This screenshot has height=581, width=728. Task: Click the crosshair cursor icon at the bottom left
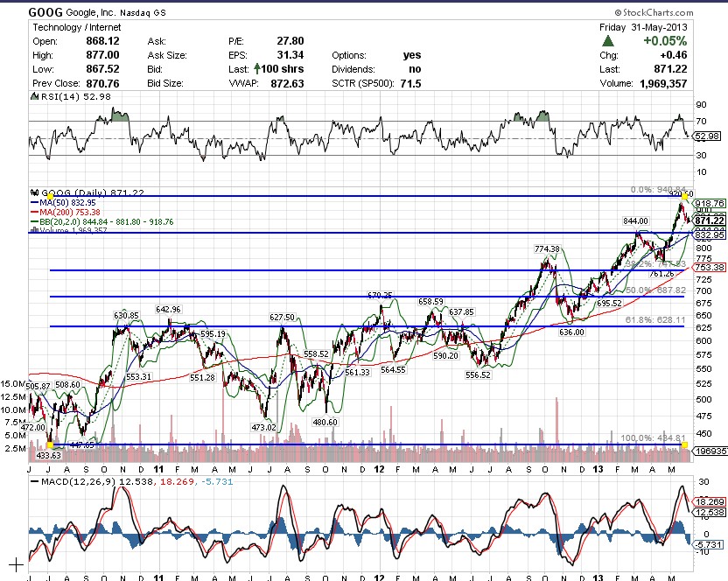point(15,564)
